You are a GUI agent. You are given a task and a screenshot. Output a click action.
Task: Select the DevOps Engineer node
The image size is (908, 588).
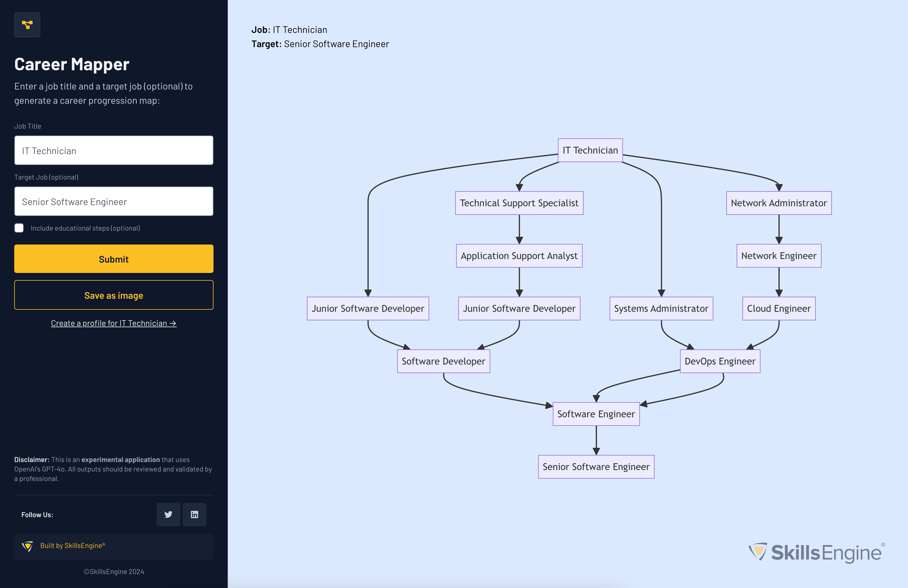719,361
